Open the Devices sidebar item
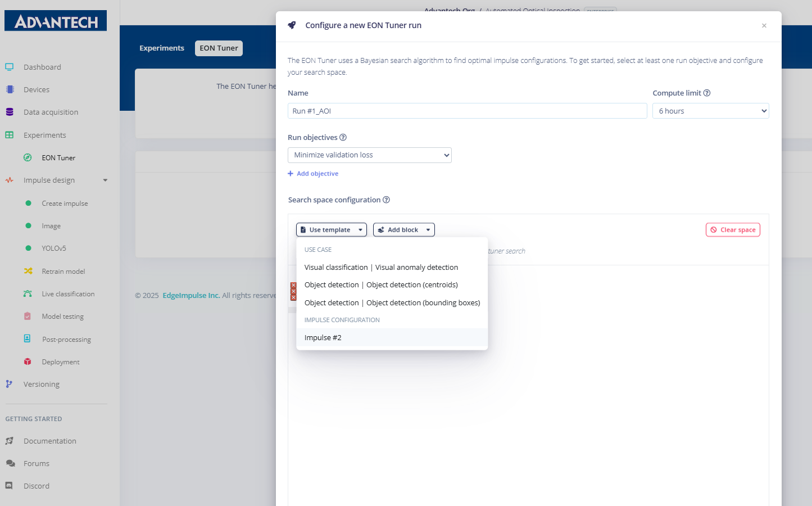 37,90
